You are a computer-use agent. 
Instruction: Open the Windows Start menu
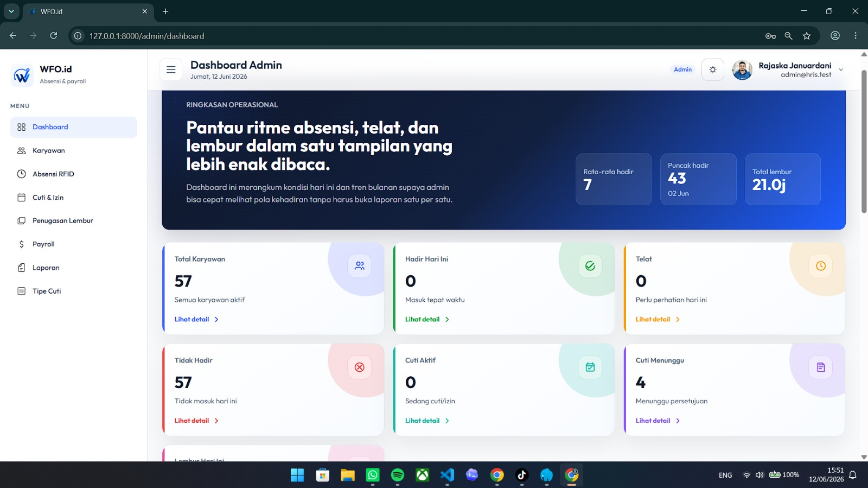(x=297, y=475)
